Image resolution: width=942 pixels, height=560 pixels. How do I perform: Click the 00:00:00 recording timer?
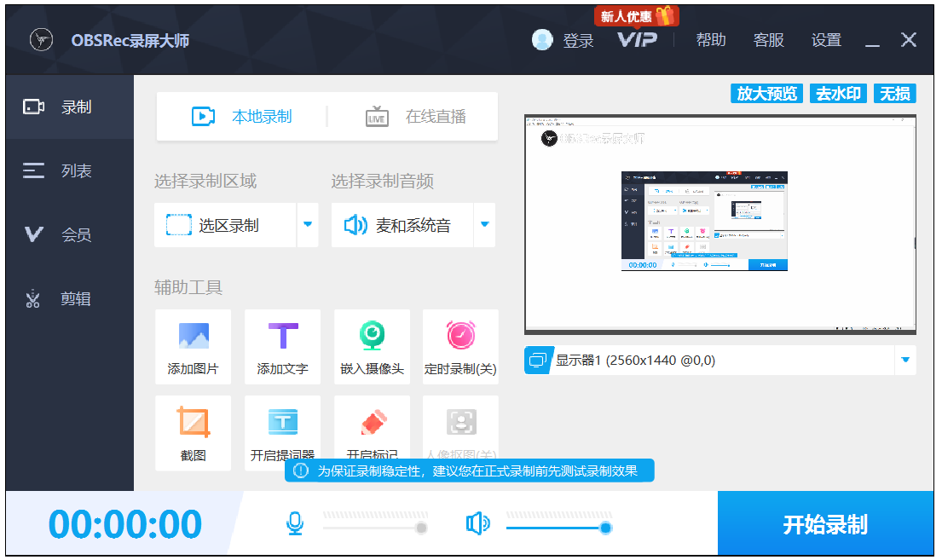coord(125,524)
